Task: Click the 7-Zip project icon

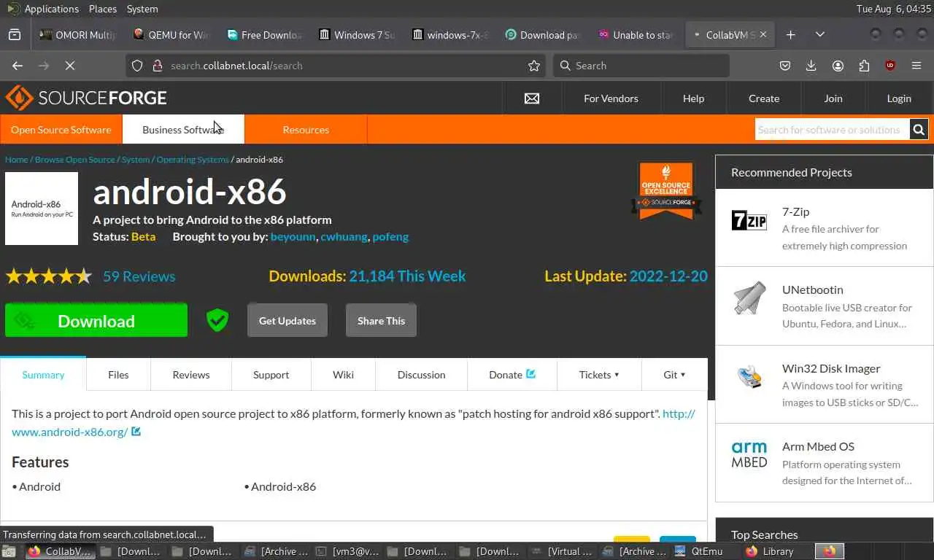Action: point(749,220)
